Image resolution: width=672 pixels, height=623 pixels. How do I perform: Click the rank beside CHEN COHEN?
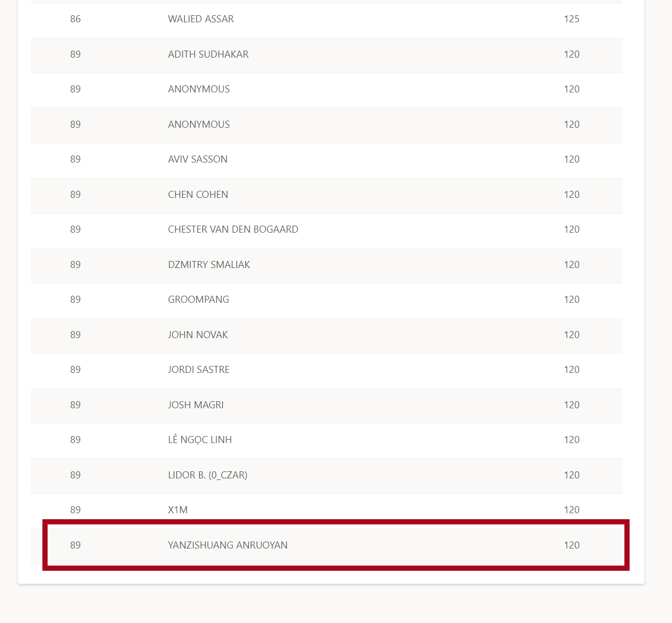76,195
